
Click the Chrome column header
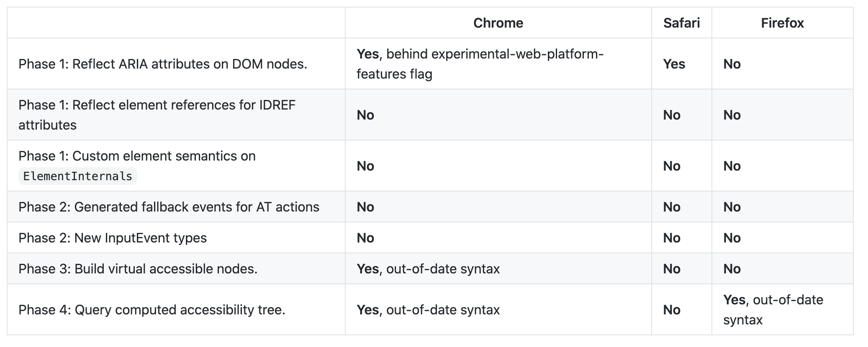tap(498, 23)
